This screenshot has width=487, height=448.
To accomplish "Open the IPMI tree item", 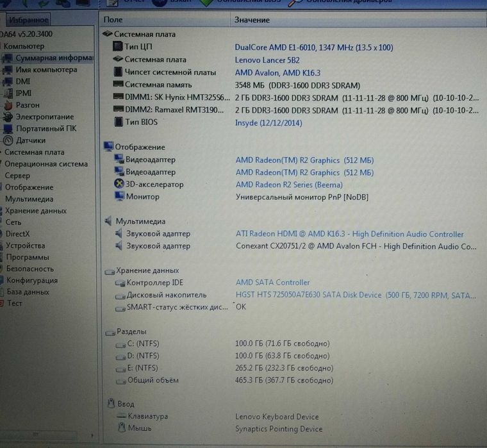I will (x=24, y=93).
